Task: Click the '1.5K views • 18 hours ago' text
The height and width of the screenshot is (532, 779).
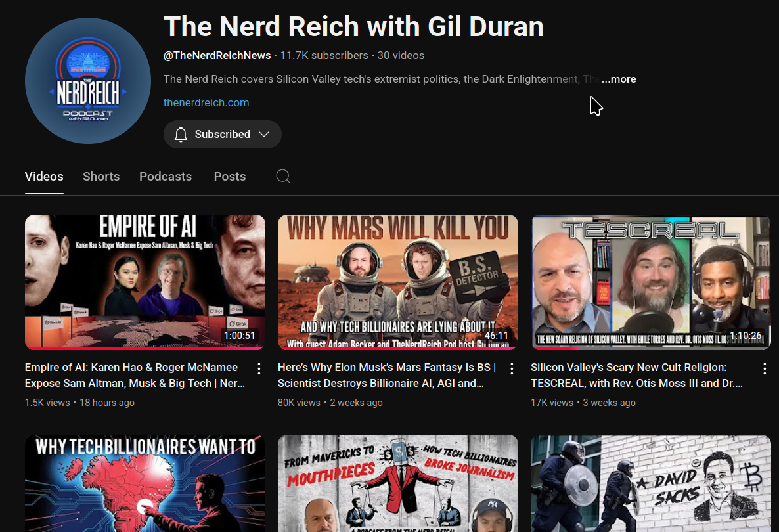Action: click(x=79, y=403)
